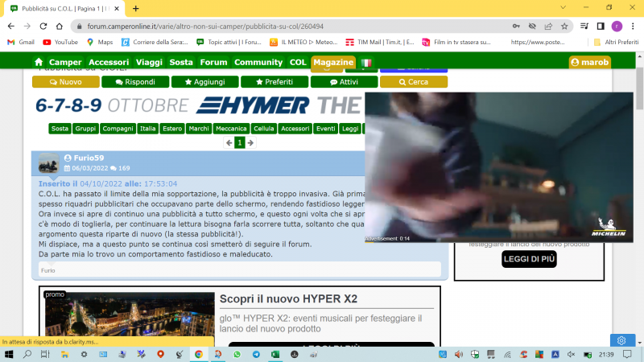The width and height of the screenshot is (644, 362).
Task: Select the Gruppi forum category
Action: pyautogui.click(x=85, y=129)
